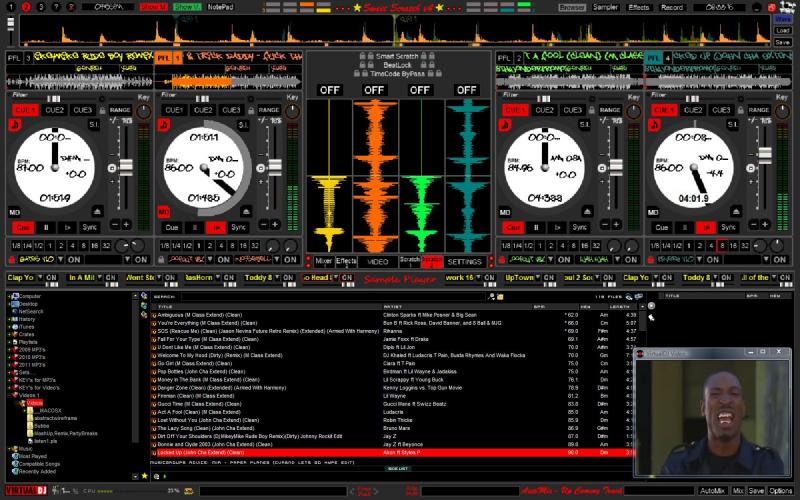800x500 pixels.
Task: Click the lock icon beside CUE3 on deck 3
Action: click(x=102, y=110)
